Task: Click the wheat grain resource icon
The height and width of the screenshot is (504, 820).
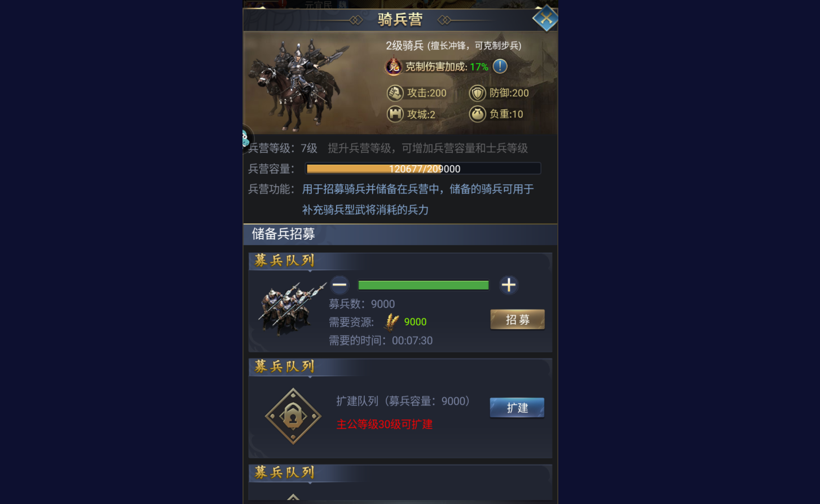Action: tap(391, 322)
